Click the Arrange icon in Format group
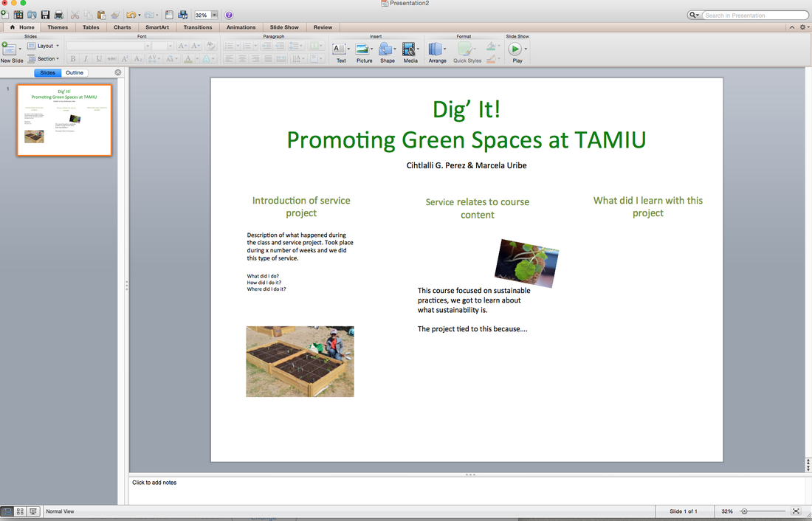This screenshot has height=521, width=812. click(436, 49)
